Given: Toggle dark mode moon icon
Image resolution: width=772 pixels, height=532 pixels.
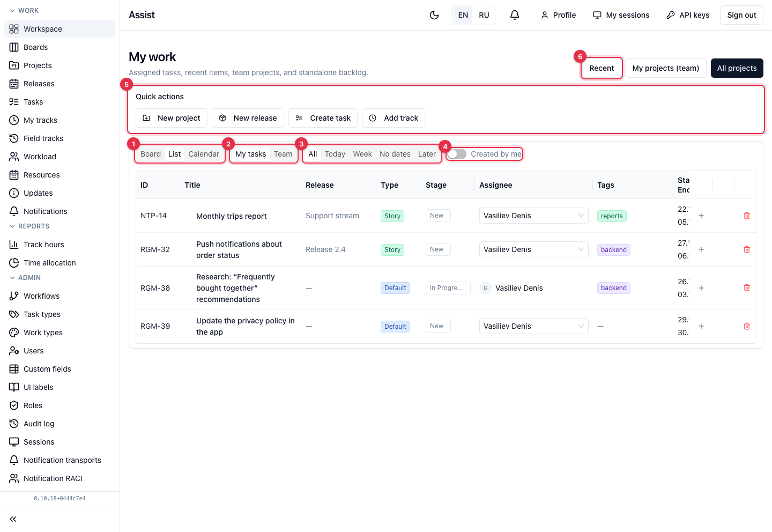Looking at the screenshot, I should pyautogui.click(x=434, y=15).
